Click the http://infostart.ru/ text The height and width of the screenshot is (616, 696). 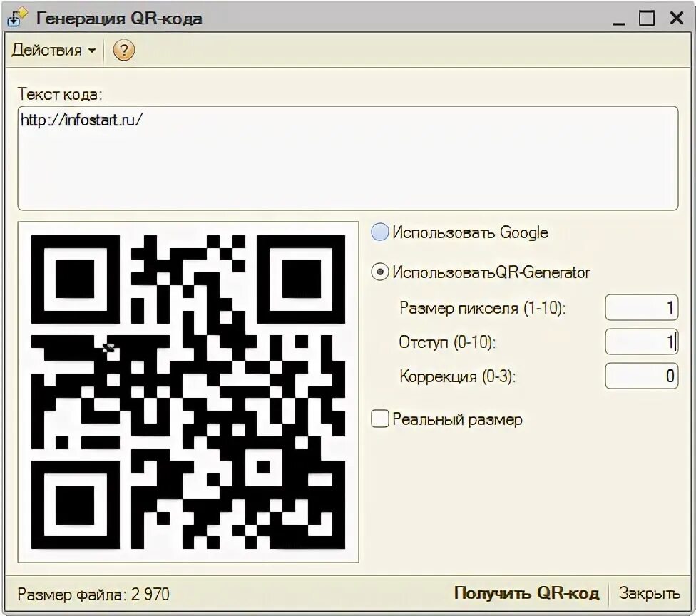tap(82, 120)
